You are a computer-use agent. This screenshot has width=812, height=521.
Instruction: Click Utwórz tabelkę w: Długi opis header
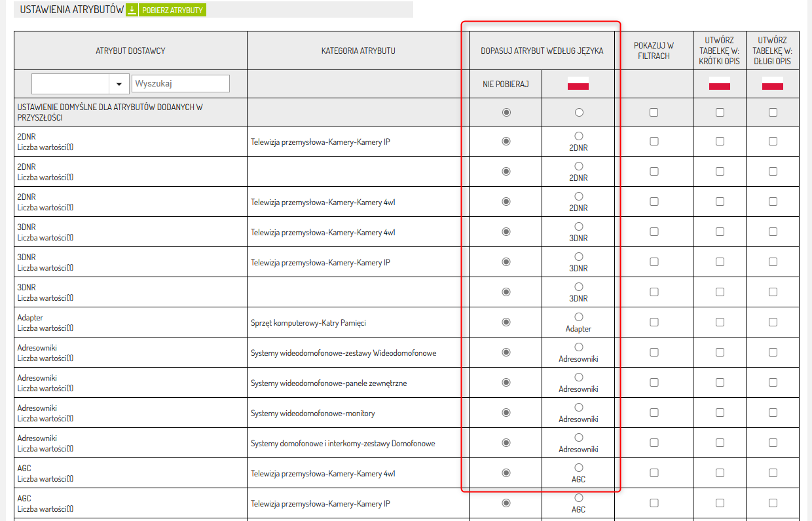(x=773, y=50)
